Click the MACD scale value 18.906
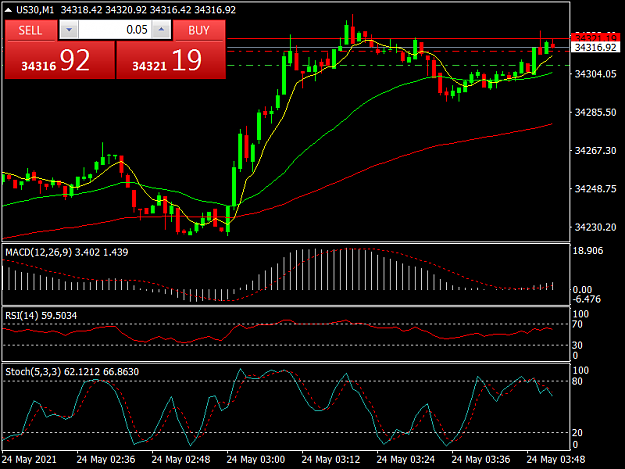The width and height of the screenshot is (625, 469). (x=588, y=251)
